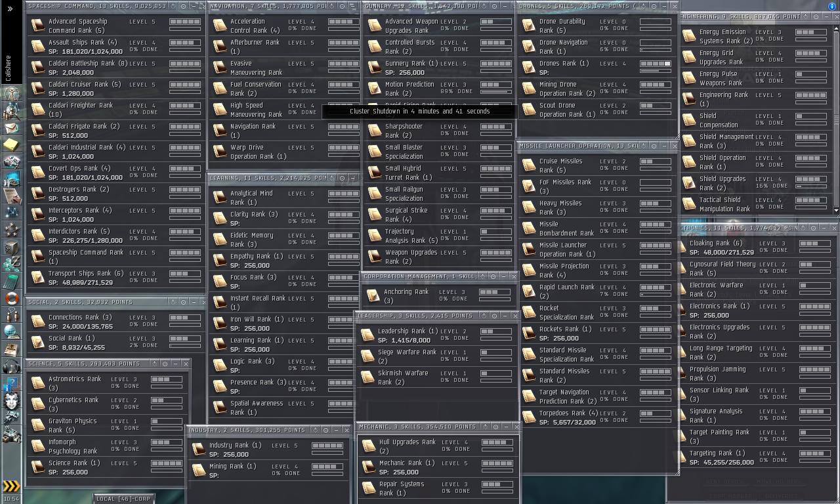Screen dimensions: 840x504
Task: Open the calculator icon in the sidebar
Action: [x=11, y=282]
